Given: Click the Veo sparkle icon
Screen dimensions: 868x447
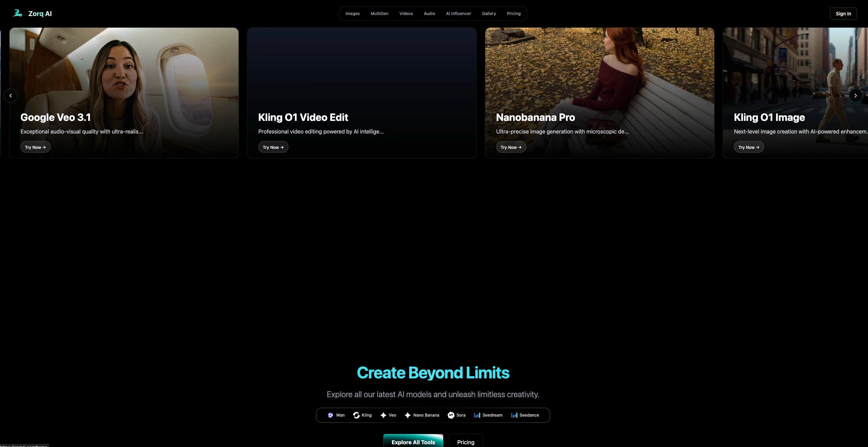Looking at the screenshot, I should (383, 415).
